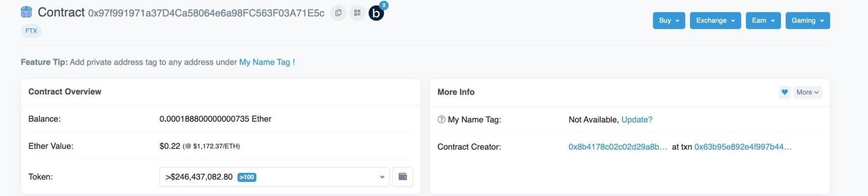Open the contract creator address link
868x196 pixels.
click(617, 147)
